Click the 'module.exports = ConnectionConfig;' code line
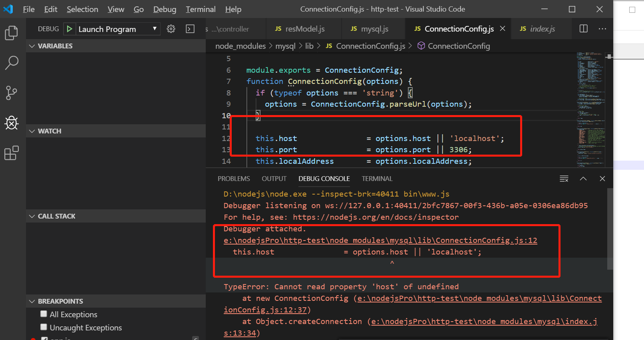 click(x=324, y=70)
